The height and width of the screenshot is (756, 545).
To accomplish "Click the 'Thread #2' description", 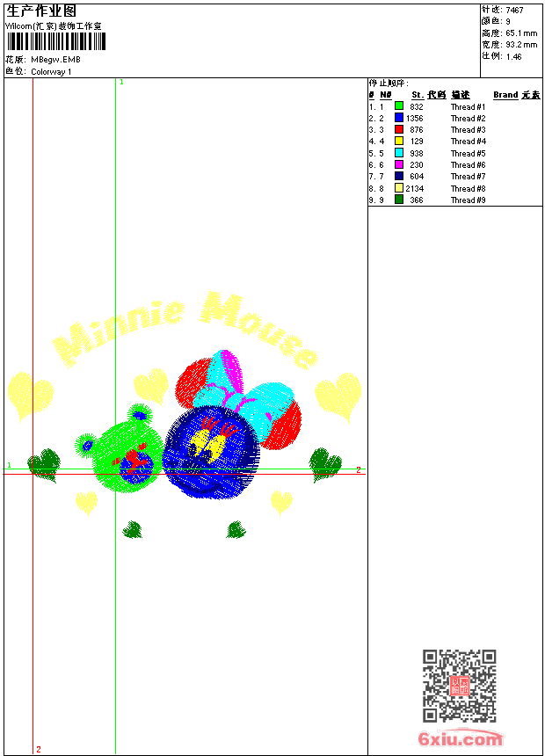I will 468,118.
